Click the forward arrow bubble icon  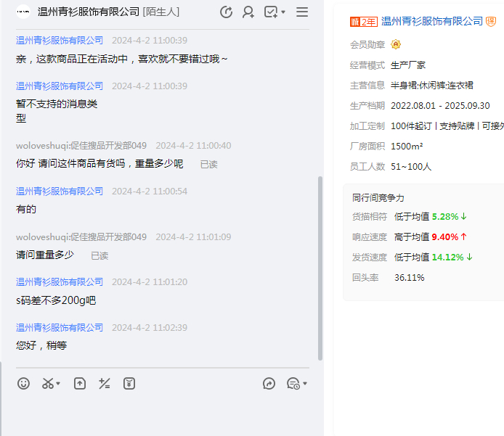click(269, 384)
